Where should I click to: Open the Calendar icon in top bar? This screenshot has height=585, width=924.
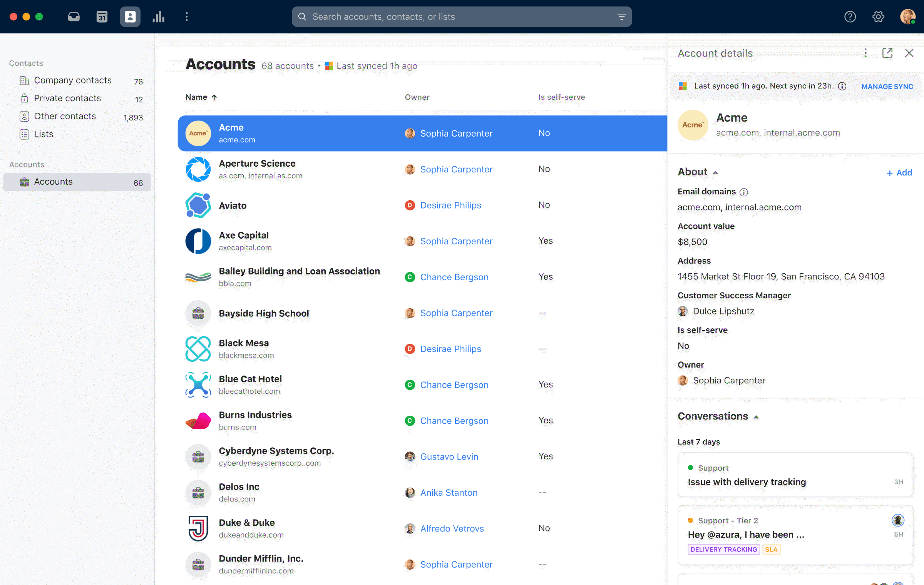click(x=102, y=17)
